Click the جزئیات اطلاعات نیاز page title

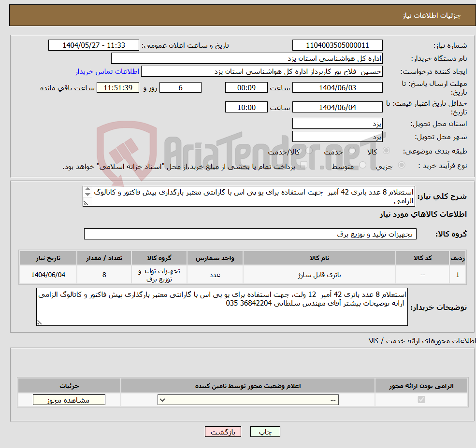(x=432, y=15)
